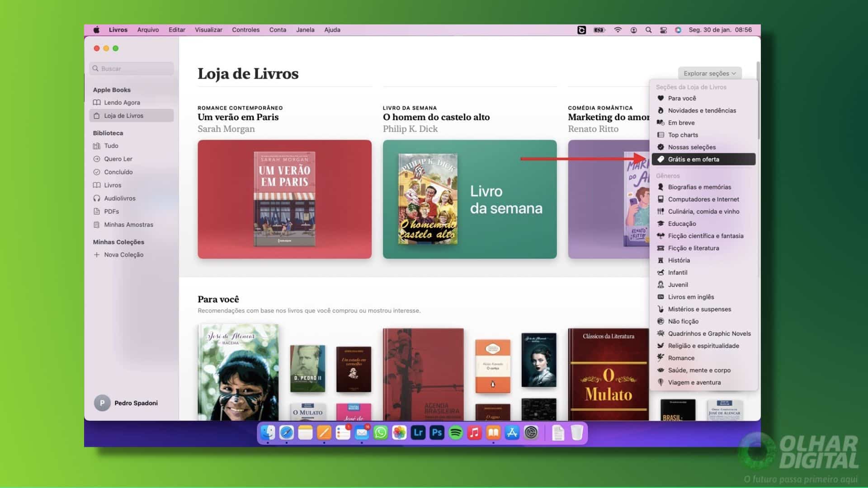Open Marketing do amor banner
This screenshot has height=488, width=868.
click(x=609, y=199)
